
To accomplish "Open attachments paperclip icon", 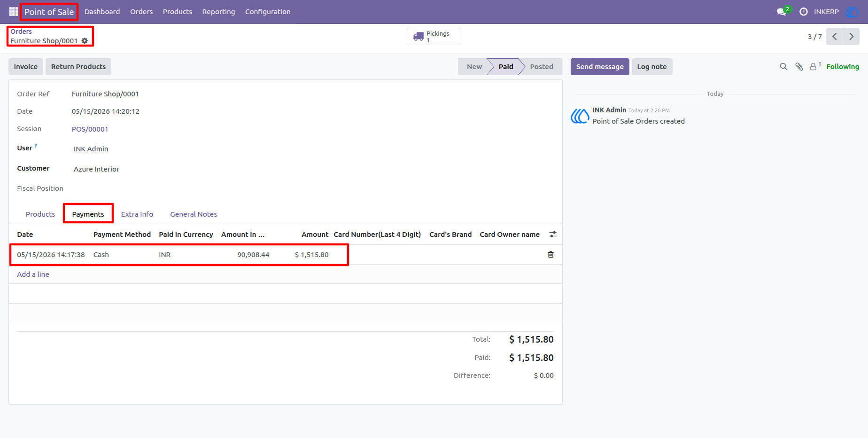I will [799, 67].
